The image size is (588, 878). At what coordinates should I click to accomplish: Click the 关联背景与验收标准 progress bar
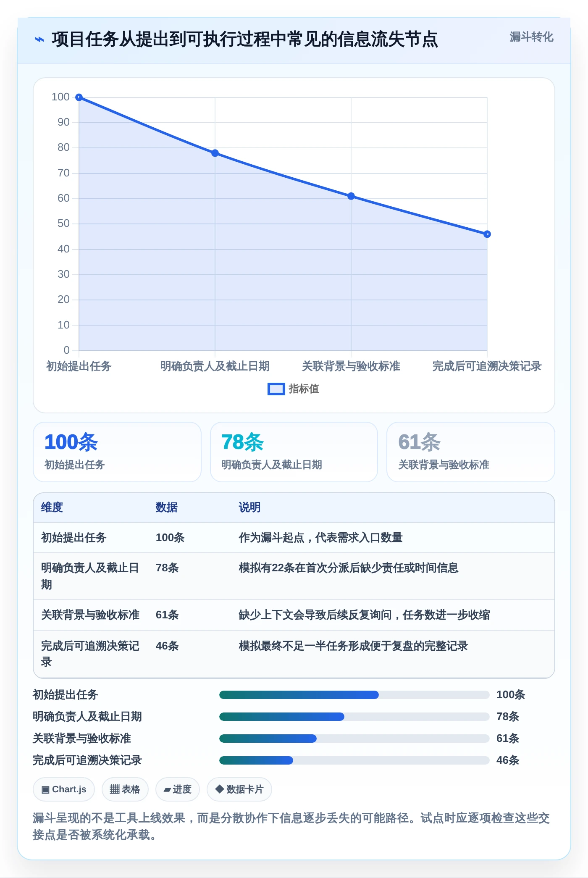point(354,739)
